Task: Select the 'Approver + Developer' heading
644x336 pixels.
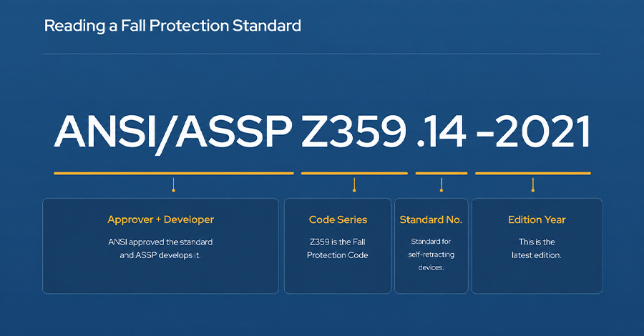Action: tap(160, 219)
